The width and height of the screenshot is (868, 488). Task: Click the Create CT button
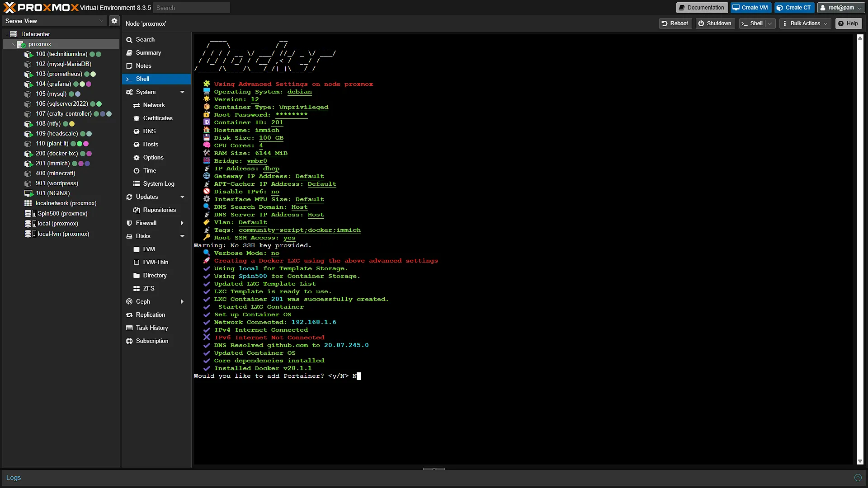pos(794,8)
